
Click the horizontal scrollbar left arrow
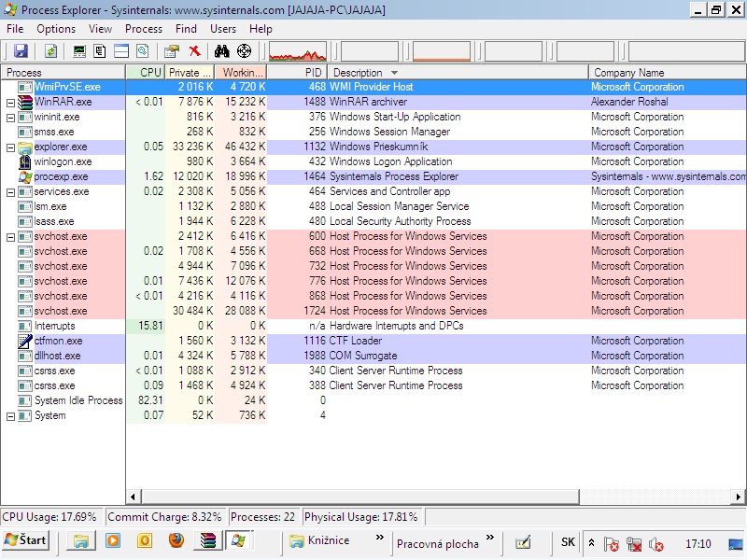tap(133, 497)
